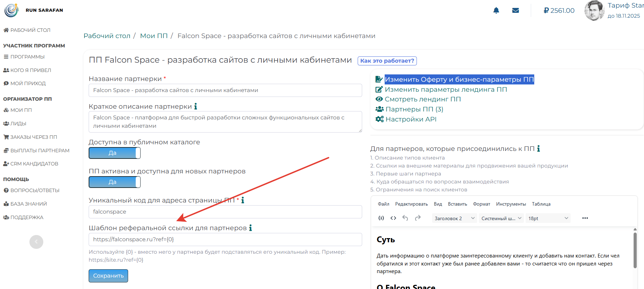644x289 pixels.
Task: Click info icon next to referral link template
Action: point(250,228)
